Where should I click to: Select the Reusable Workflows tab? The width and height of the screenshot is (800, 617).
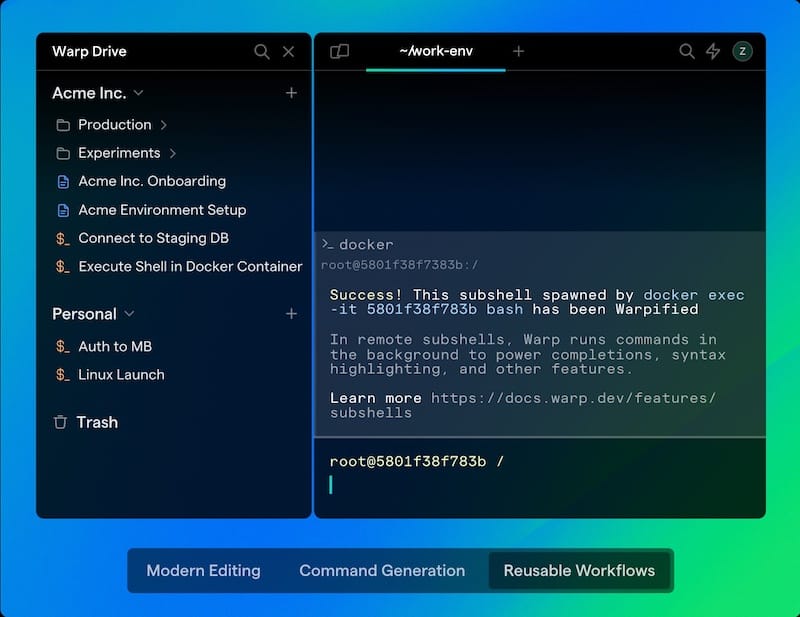[x=579, y=570]
